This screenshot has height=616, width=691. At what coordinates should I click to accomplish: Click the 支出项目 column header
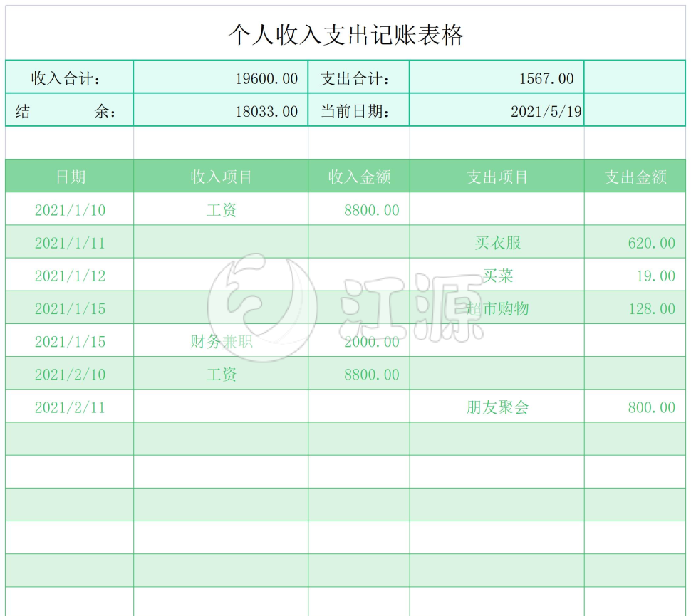(497, 176)
